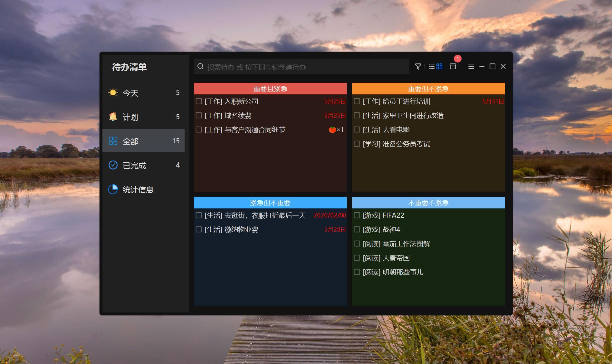Switch to list view layout
This screenshot has width=612, height=364.
[432, 67]
